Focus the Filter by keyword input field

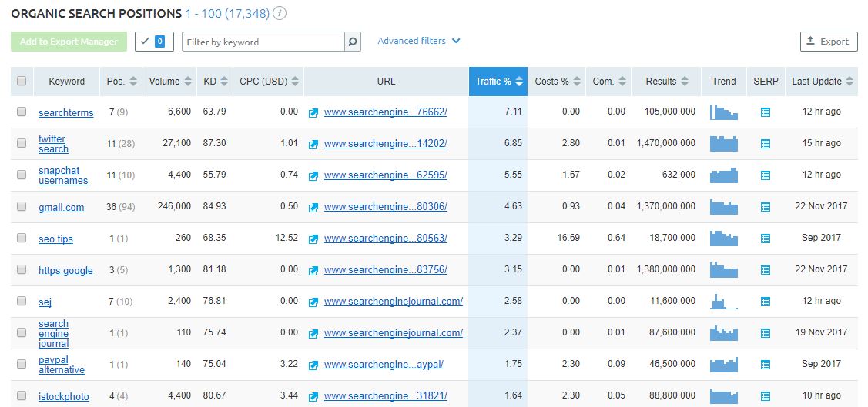[263, 42]
